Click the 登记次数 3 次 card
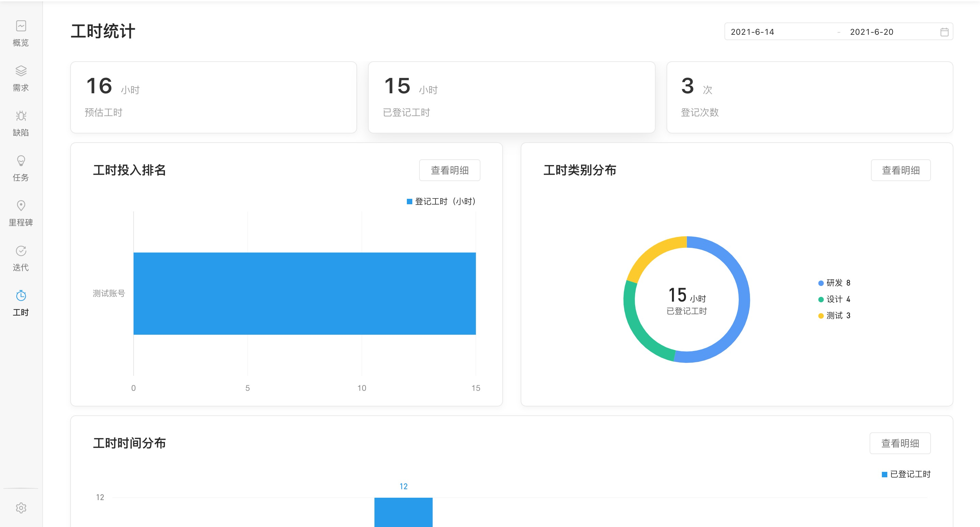Screen dimensions: 980x527 tap(810, 97)
